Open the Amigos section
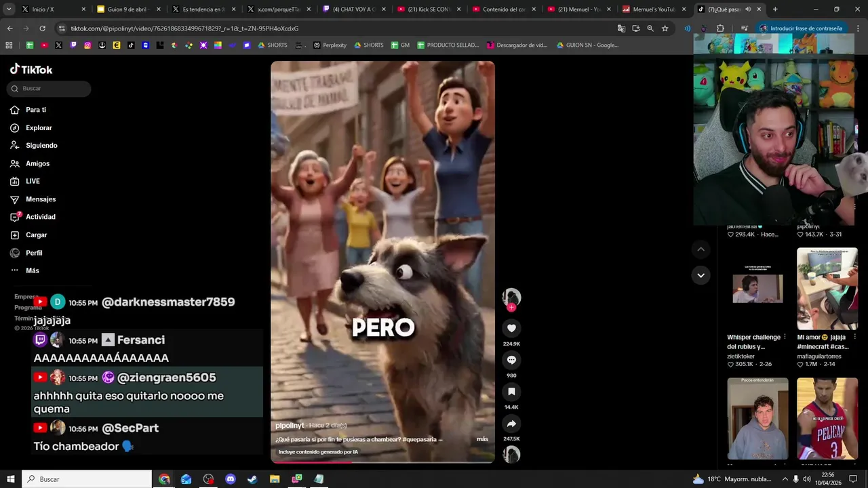 [29, 163]
